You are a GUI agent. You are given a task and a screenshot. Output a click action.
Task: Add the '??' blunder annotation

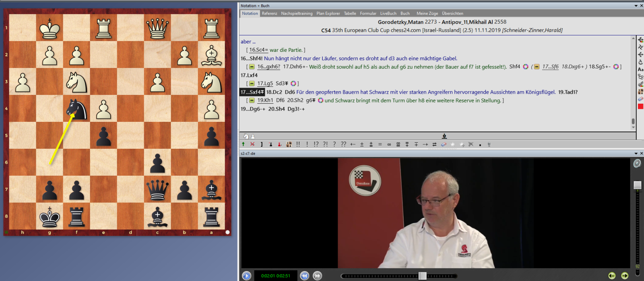[x=343, y=144]
